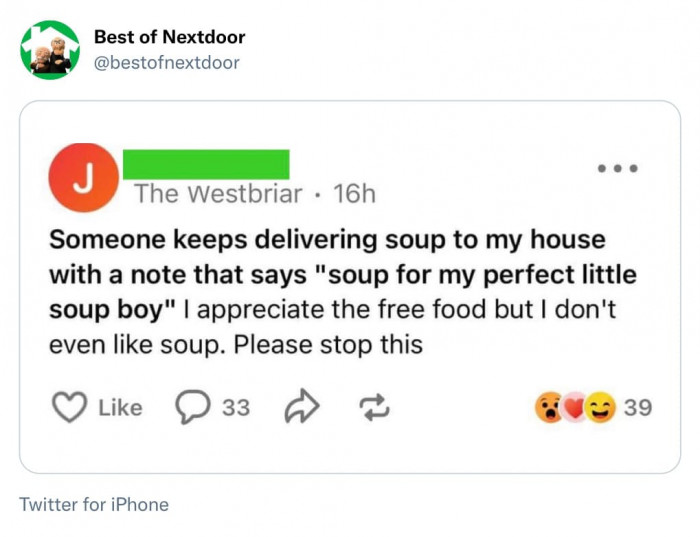Open the @bestofnextdoor handle link
The width and height of the screenshot is (700, 537).
166,63
